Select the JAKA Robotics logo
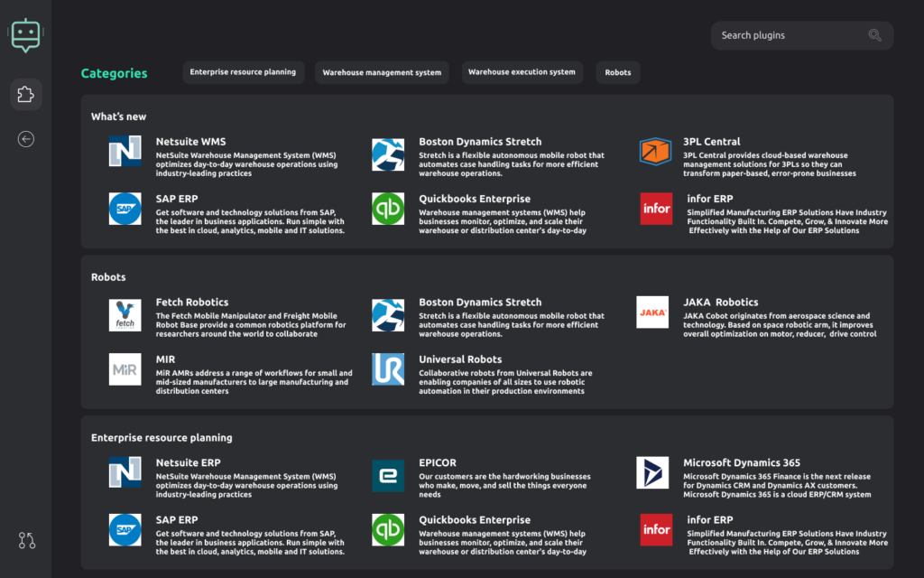 point(653,312)
